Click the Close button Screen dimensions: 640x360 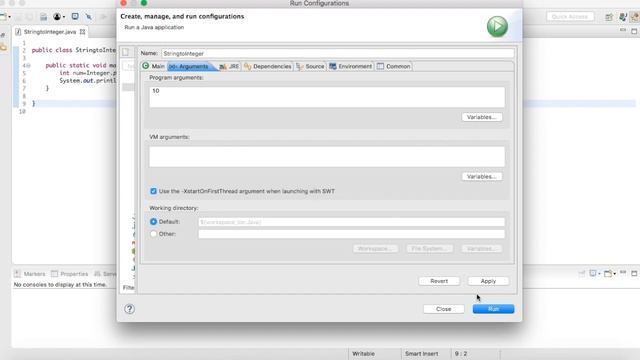(444, 309)
